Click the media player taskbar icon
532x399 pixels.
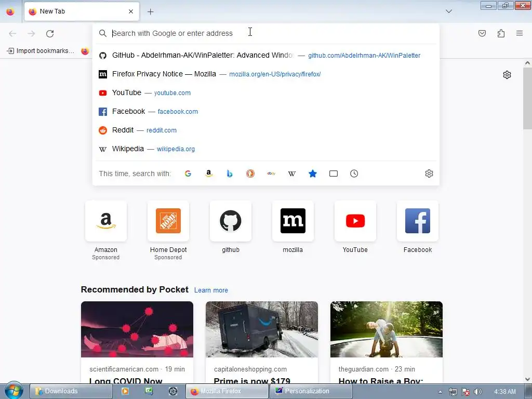tap(125, 391)
